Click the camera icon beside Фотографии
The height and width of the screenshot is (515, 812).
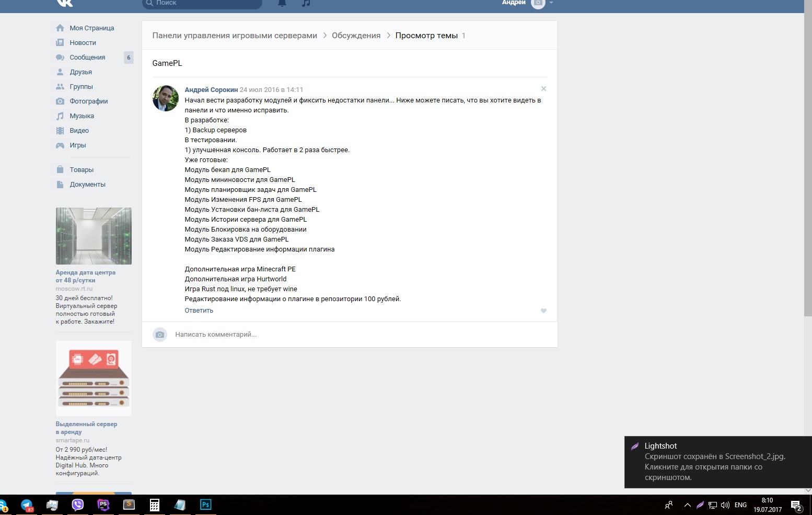pyautogui.click(x=60, y=101)
